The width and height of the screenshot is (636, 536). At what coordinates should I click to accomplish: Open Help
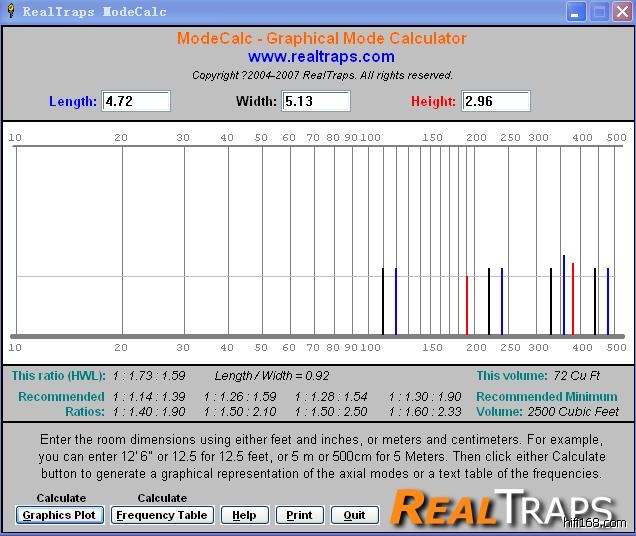coord(245,515)
